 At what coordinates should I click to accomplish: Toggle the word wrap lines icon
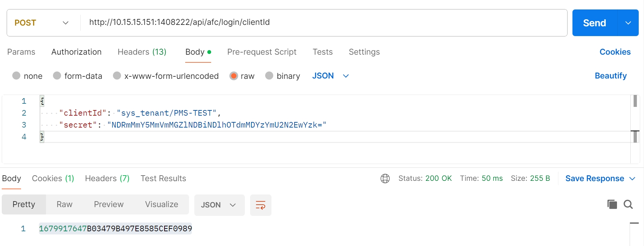coord(260,205)
